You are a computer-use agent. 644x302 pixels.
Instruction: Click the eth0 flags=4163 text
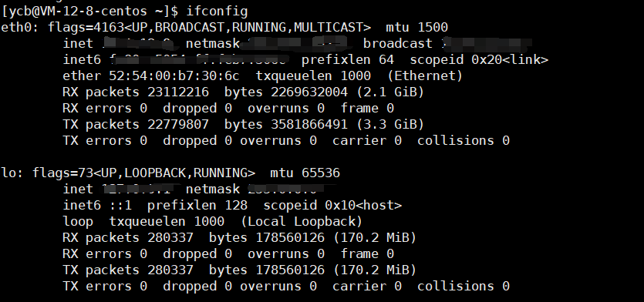(x=86, y=27)
